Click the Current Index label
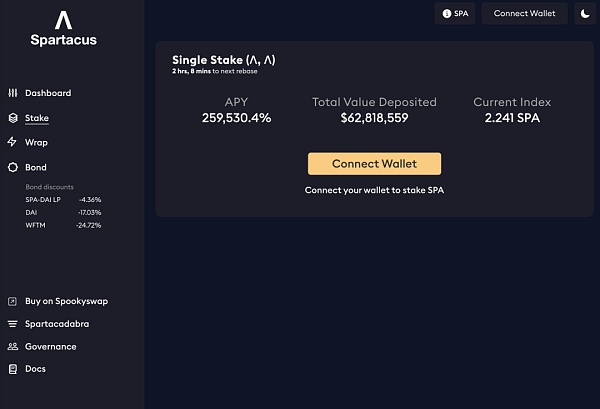 [x=512, y=102]
